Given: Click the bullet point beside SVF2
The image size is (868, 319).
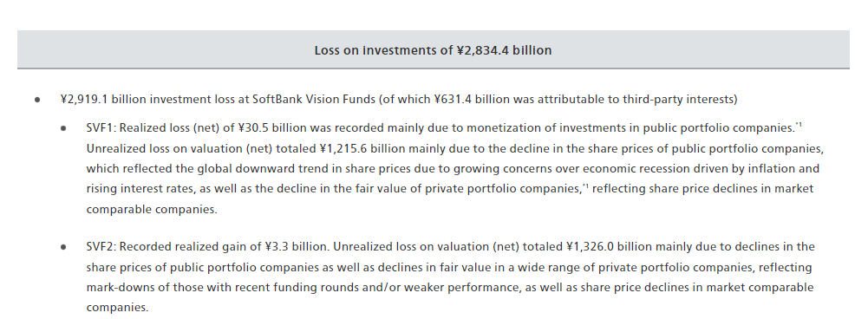Looking at the screenshot, I should [x=63, y=247].
